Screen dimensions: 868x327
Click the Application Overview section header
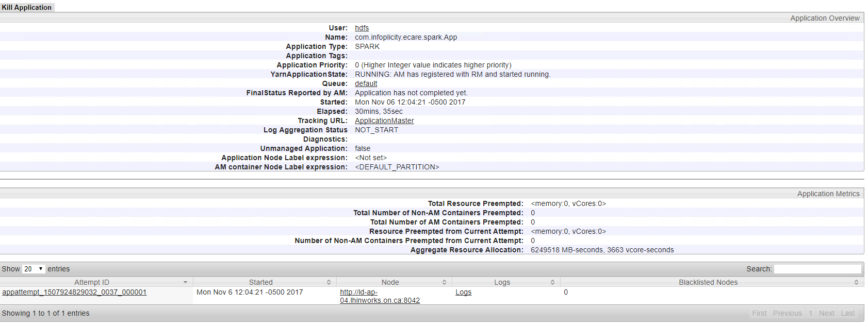825,18
